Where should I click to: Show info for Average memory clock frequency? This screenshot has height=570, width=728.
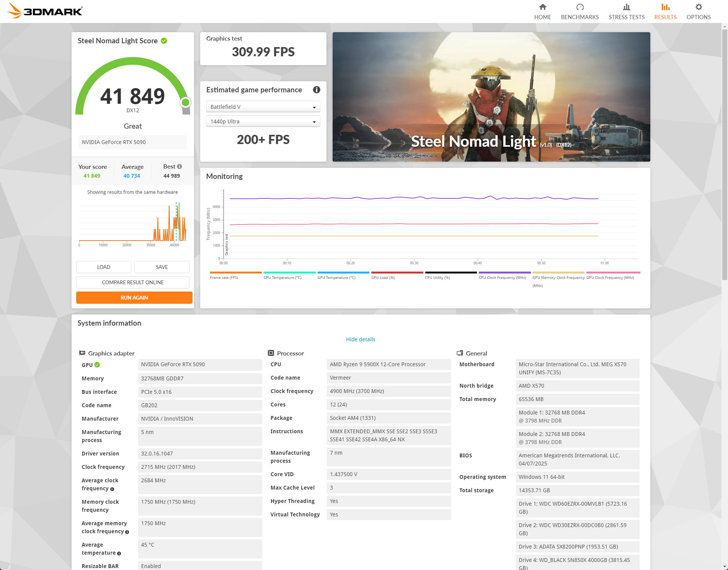coord(127,532)
